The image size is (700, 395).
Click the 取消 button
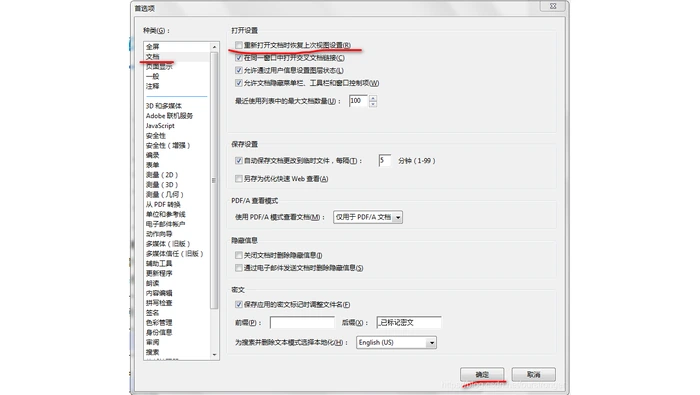533,374
